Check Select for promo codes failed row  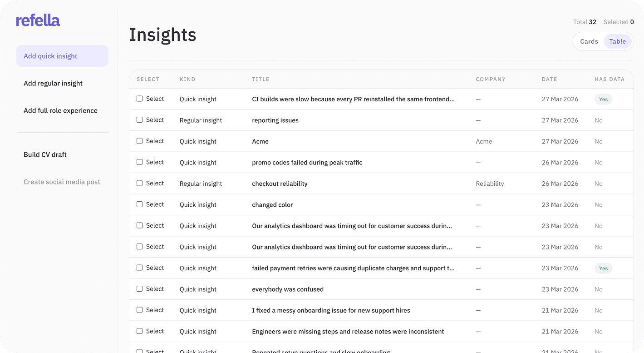click(x=140, y=162)
